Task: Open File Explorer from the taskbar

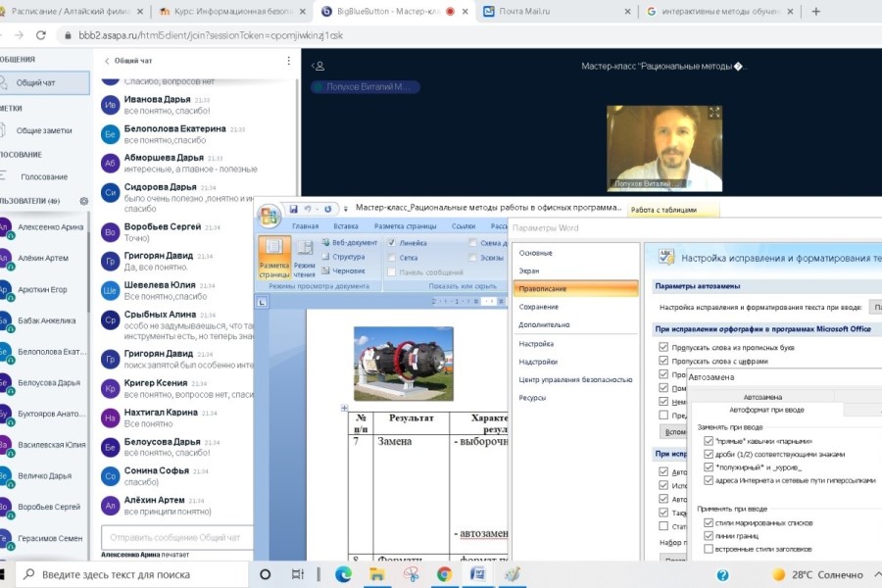Action: [x=377, y=574]
